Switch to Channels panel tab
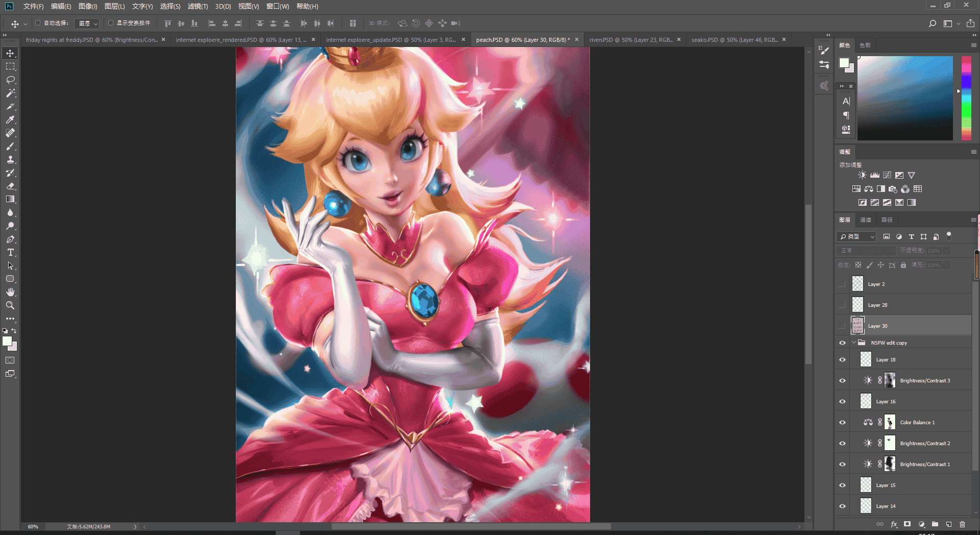 [866, 220]
